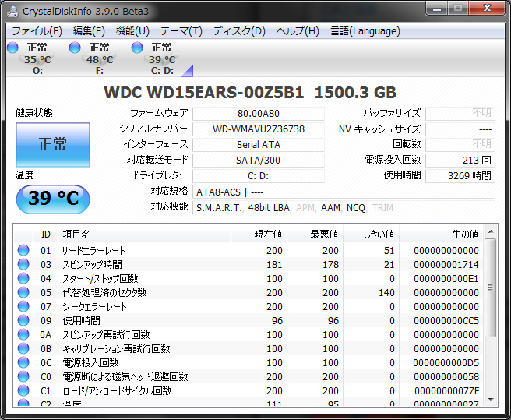Viewport: 511px width, 420px height.
Task: Click the ID column header
Action: 46,234
